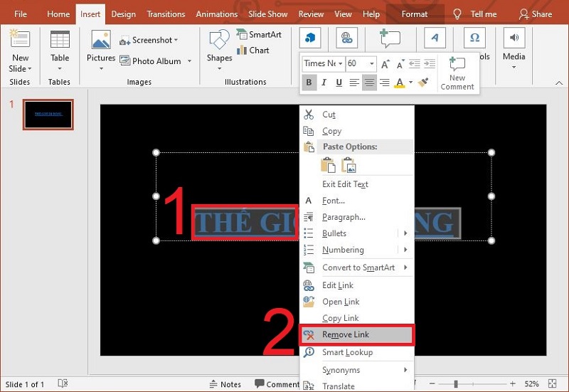
Task: Select slide 1 thumbnail
Action: point(48,115)
